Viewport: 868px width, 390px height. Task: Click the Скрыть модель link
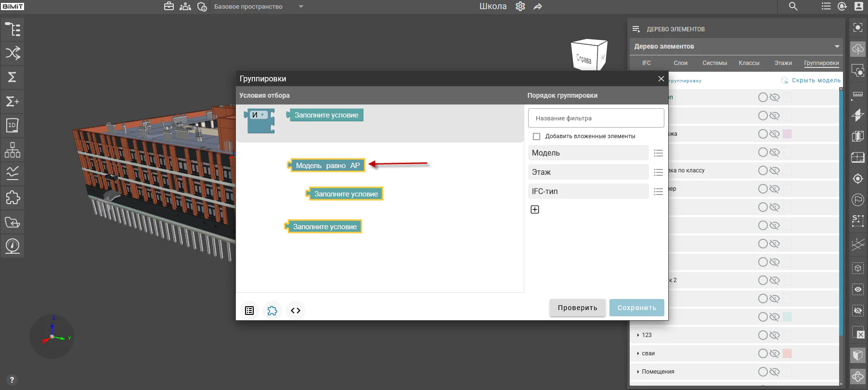coord(816,80)
